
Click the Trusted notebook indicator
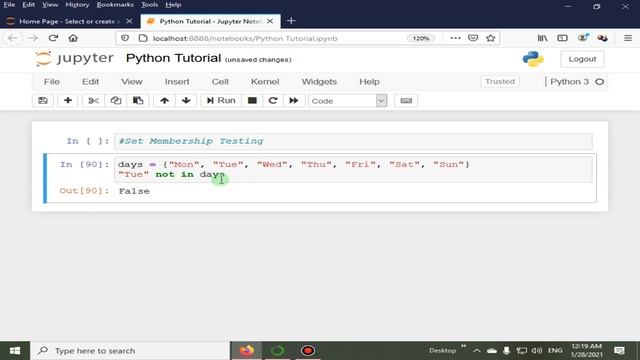tap(500, 82)
